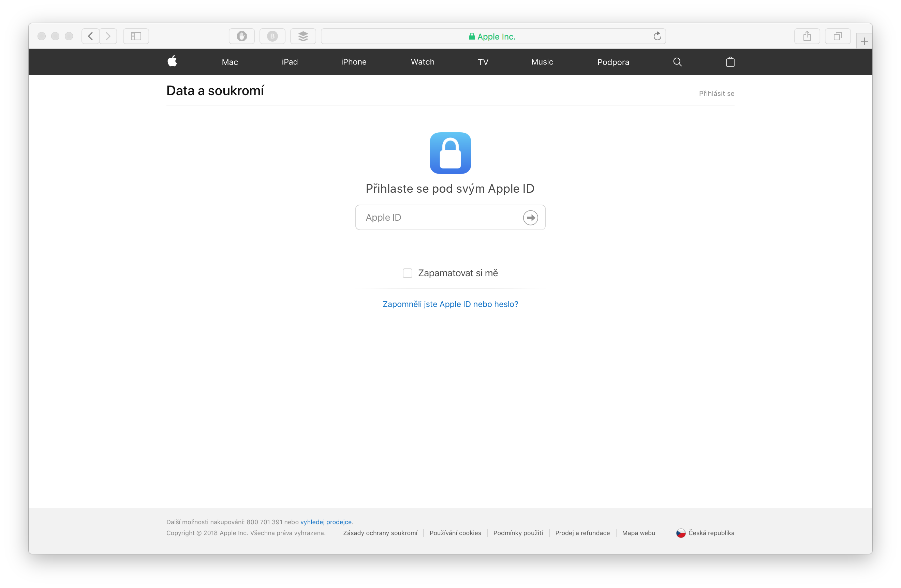Open Podmínky použití link
The image size is (901, 588).
[518, 533]
